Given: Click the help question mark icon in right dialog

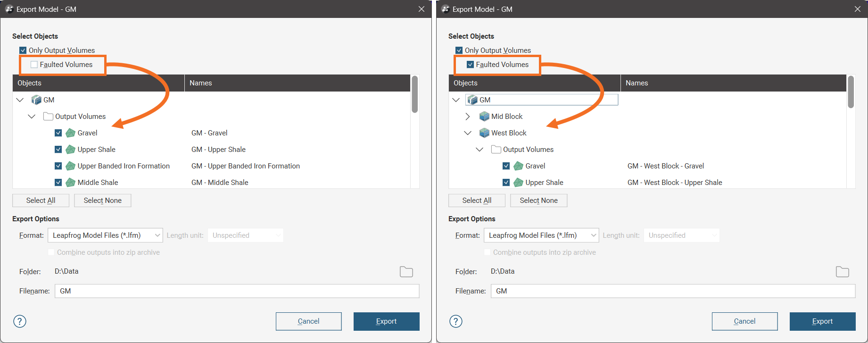Looking at the screenshot, I should 456,321.
